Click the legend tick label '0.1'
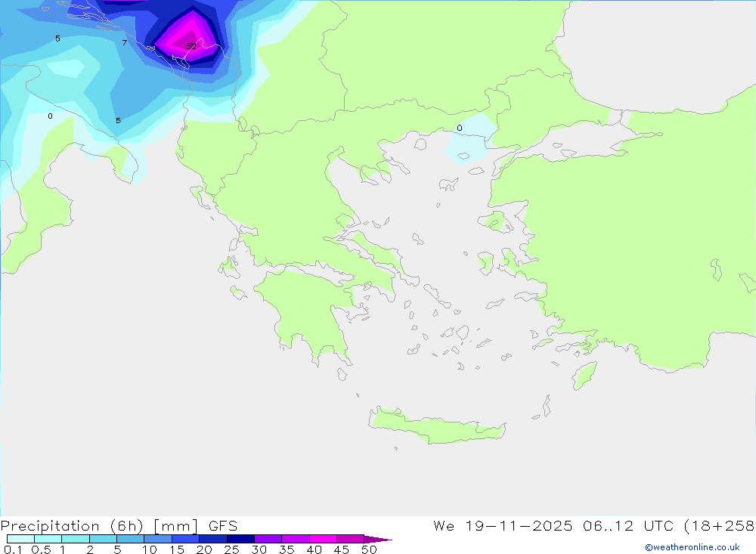Viewport: 756px width, 554px height. click(13, 549)
